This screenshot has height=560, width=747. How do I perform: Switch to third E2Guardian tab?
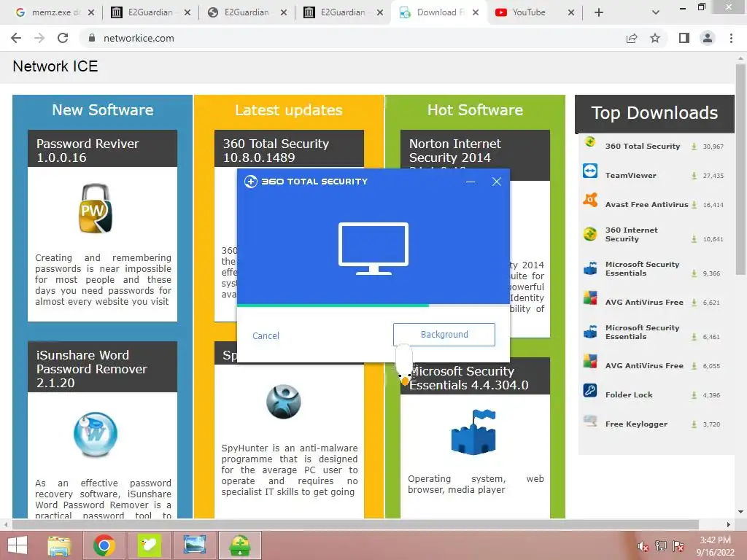coord(342,12)
